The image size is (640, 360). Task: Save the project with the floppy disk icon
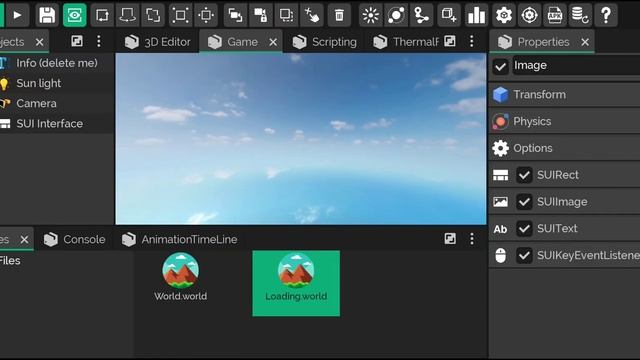click(47, 16)
